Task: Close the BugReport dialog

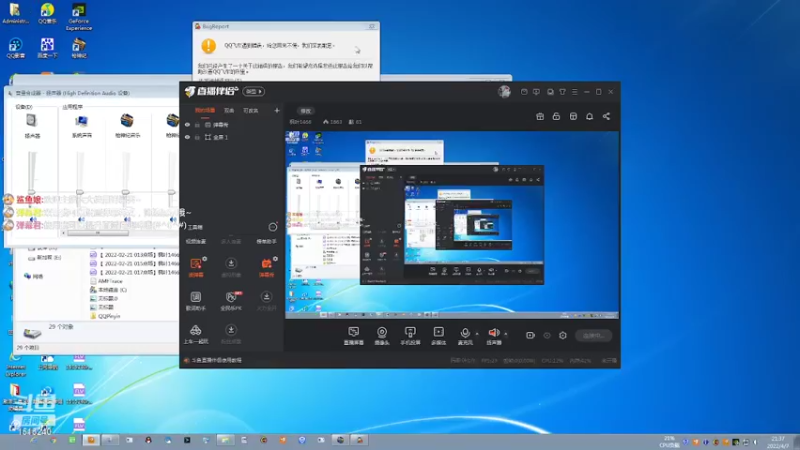Action: [372, 26]
